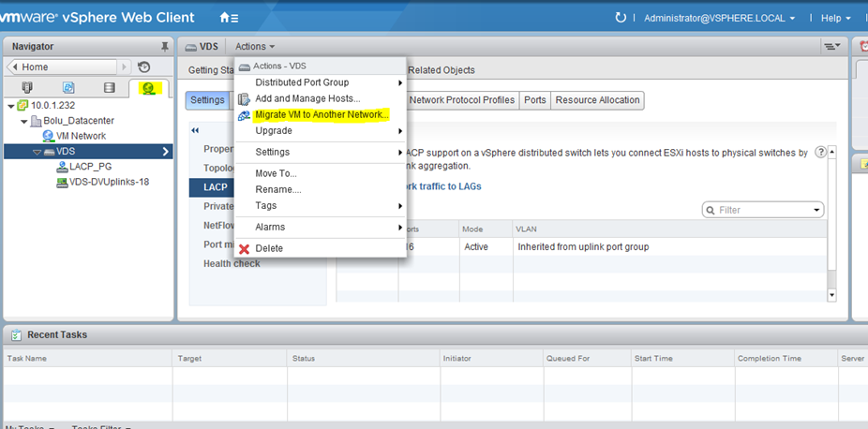Collapse settings side list double-arrow
Viewport: 868px width, 429px height.
195,130
